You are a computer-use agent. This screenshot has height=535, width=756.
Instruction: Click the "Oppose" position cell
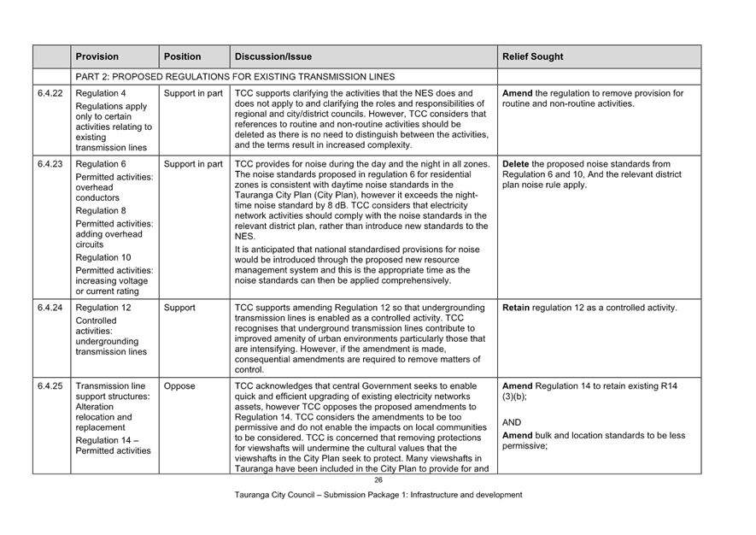tap(179, 386)
